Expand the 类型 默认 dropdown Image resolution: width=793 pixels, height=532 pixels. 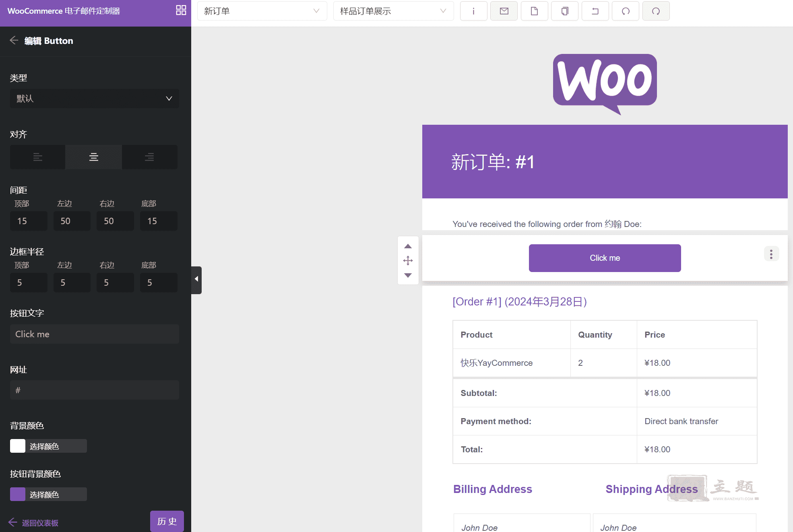point(95,99)
